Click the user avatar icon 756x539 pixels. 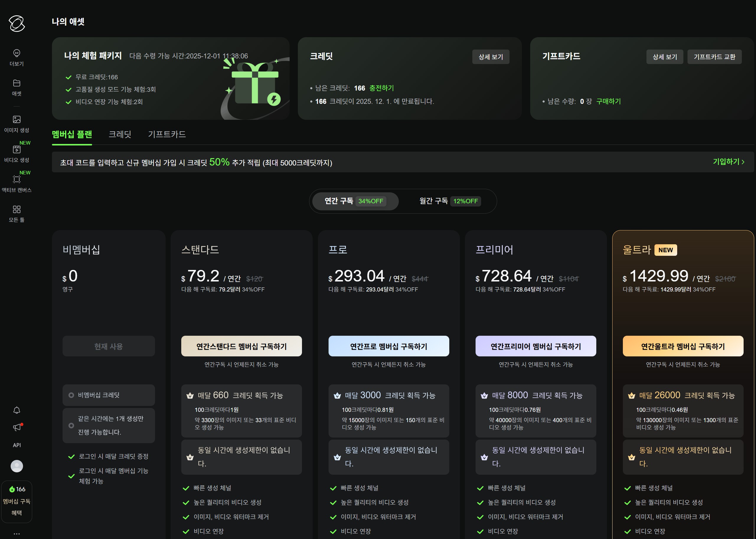17,466
